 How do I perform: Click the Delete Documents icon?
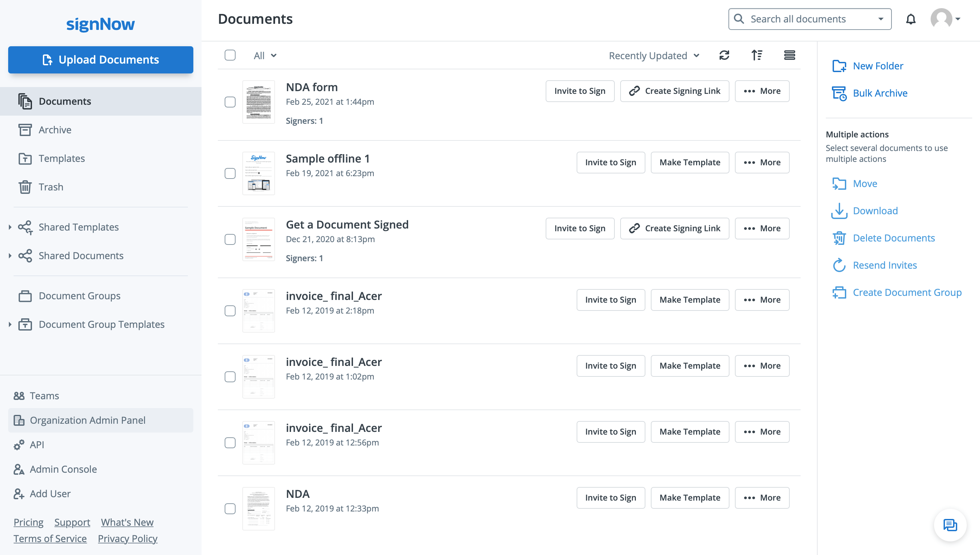pyautogui.click(x=839, y=238)
